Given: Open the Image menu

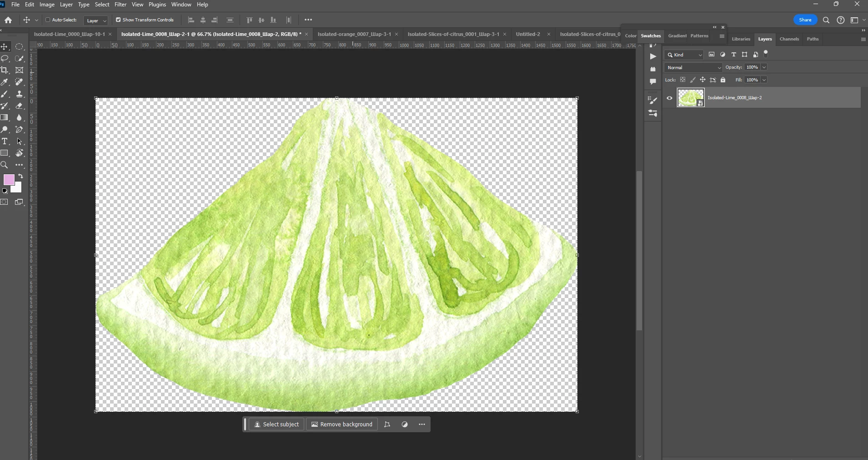Looking at the screenshot, I should [x=47, y=5].
